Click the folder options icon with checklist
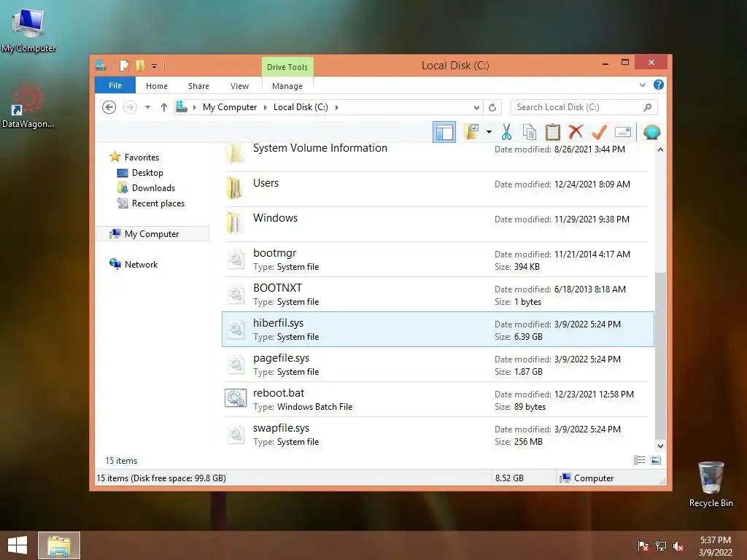Screen dimensions: 747x560 (472, 132)
